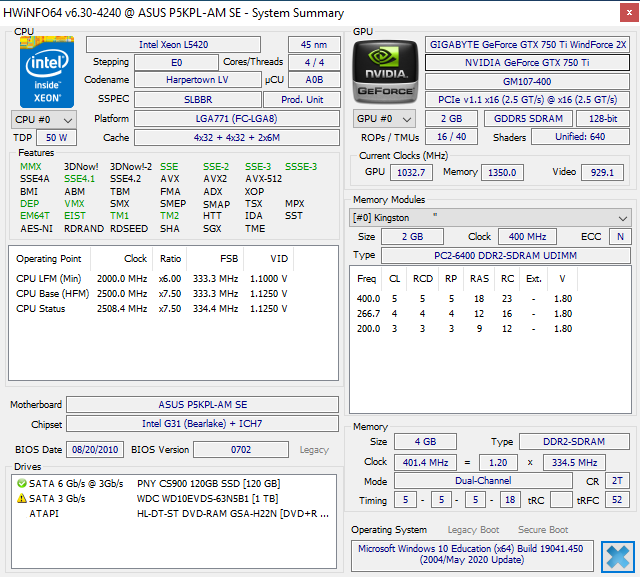The height and width of the screenshot is (577, 640).
Task: Click the BIOS Date value 08/20/2010
Action: point(95,450)
